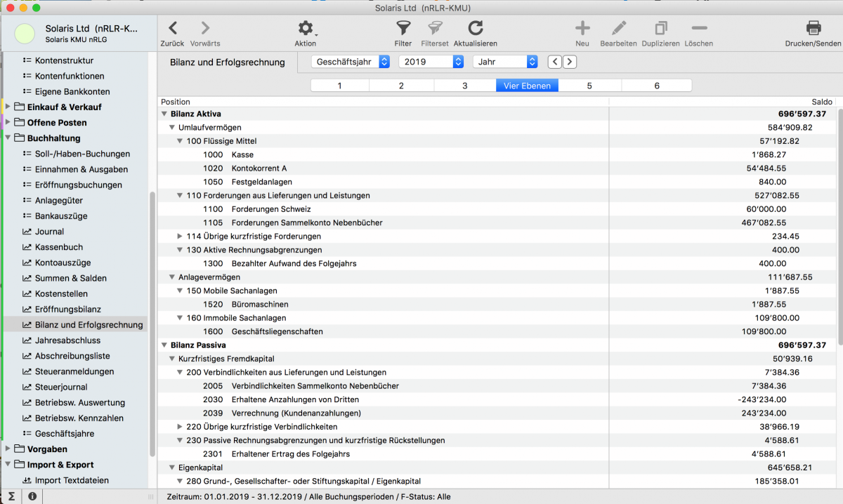Go to next period with right stepper

(570, 62)
